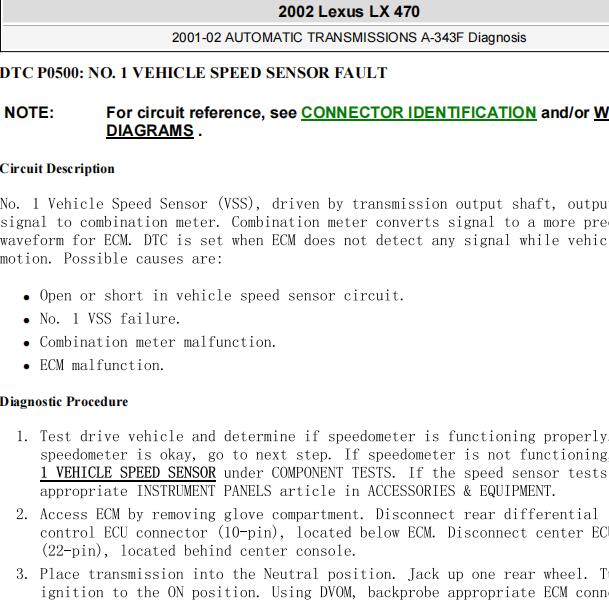Click bullet 'Combination meter malfunction'

click(158, 342)
